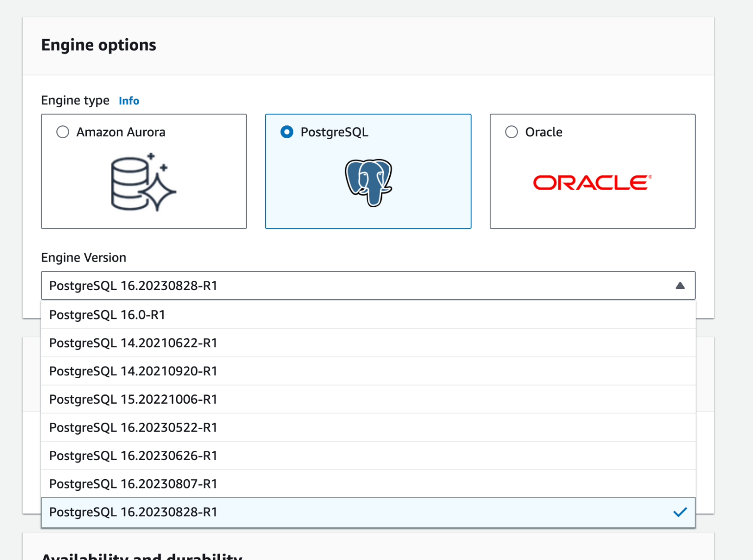753x560 pixels.
Task: Pick PostgreSQL 14.20210920-R1 option
Action: click(133, 371)
